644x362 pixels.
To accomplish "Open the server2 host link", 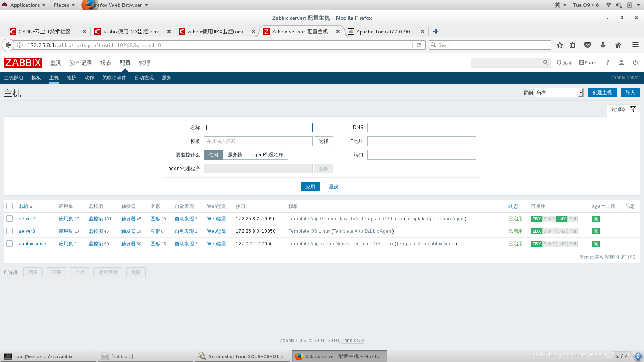I will (x=27, y=219).
